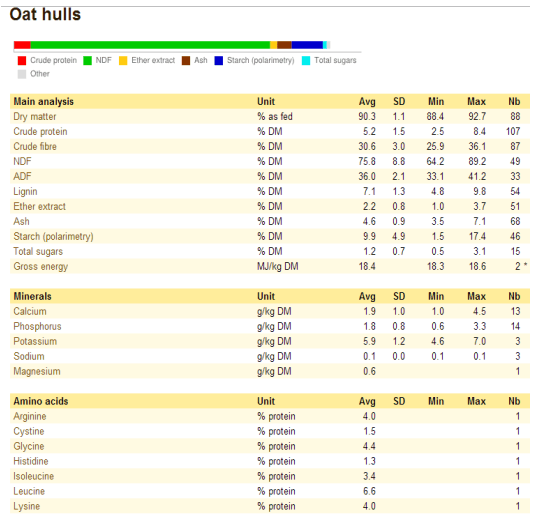Screen dimensions: 535x519
Task: Click the Calcium mineral link
Action: click(x=30, y=312)
